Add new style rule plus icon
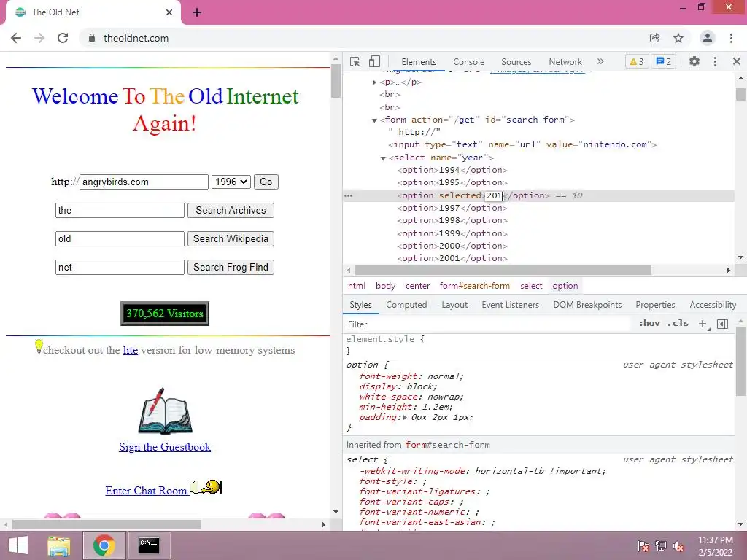 703,324
